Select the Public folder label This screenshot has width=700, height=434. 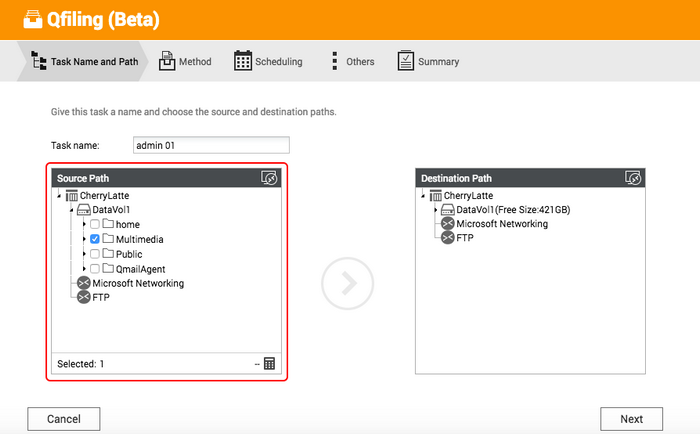coord(129,254)
